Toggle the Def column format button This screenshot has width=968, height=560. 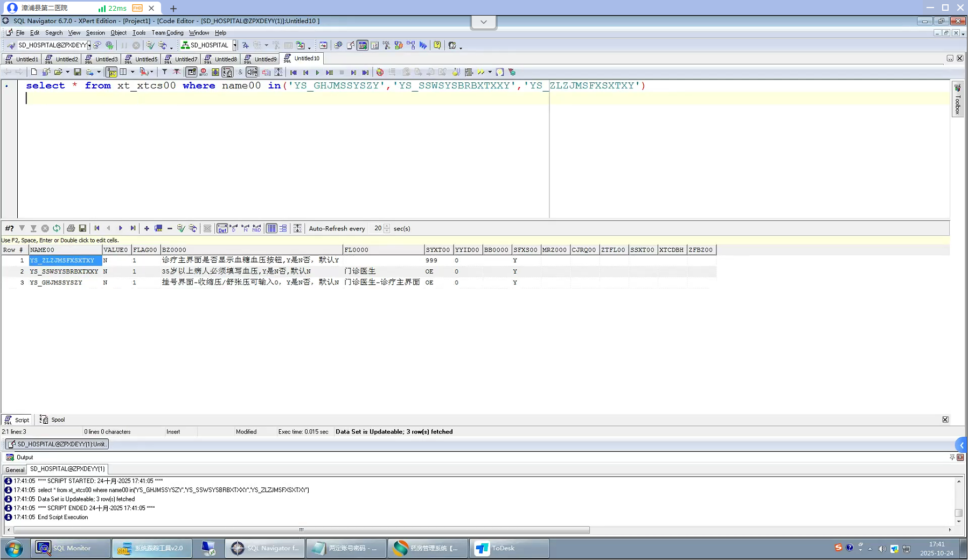point(222,228)
